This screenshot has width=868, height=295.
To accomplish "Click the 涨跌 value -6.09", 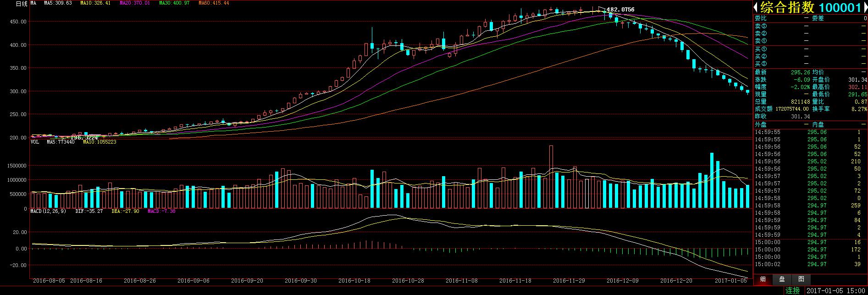I will 802,79.
